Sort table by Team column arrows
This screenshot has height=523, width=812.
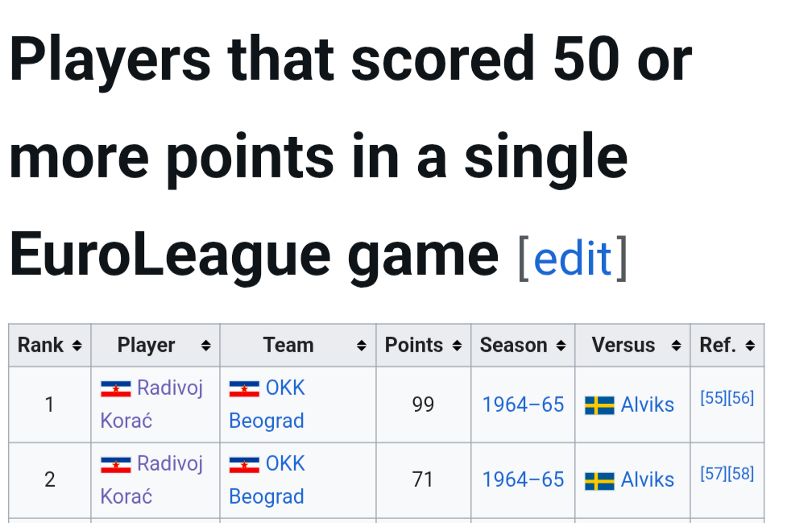coord(362,346)
